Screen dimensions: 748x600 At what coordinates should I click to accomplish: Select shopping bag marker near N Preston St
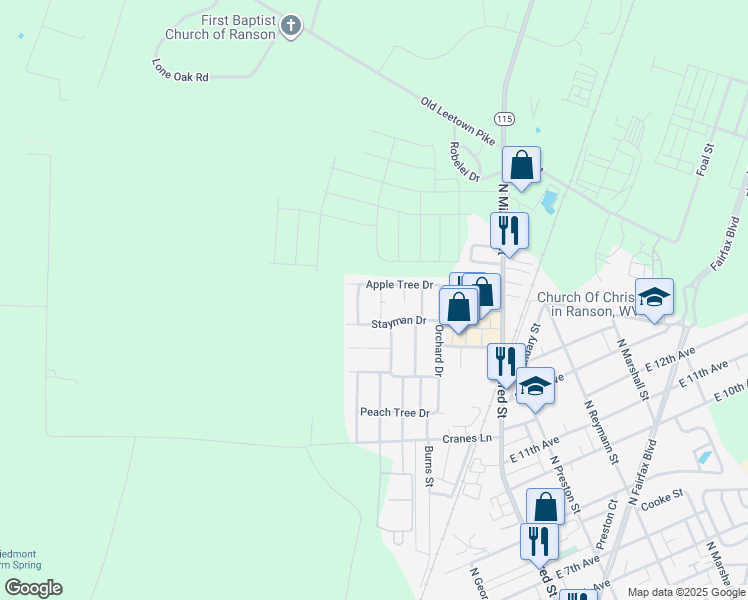[545, 507]
